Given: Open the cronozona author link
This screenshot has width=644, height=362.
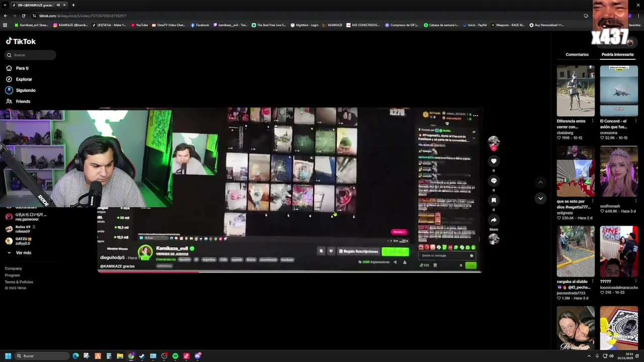Looking at the screenshot, I should [x=610, y=133].
